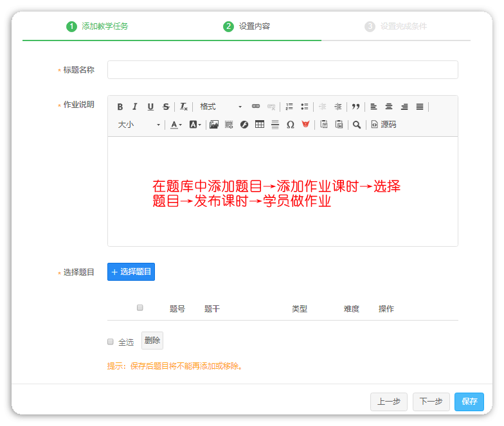Click the blue 选择题目 button
The width and height of the screenshot is (504, 426).
[x=131, y=272]
